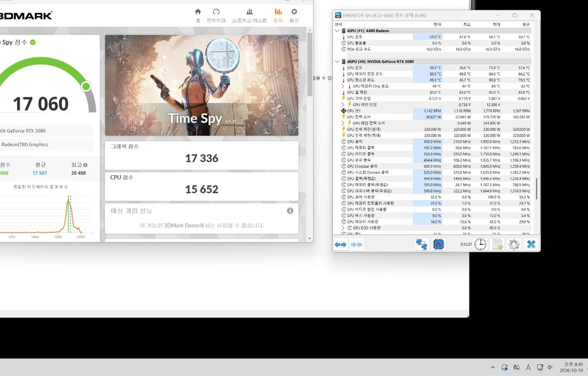Viewport: 588px width, 376px height.
Task: Click the scroll down arrow in 3DMark results
Action: (x=309, y=238)
